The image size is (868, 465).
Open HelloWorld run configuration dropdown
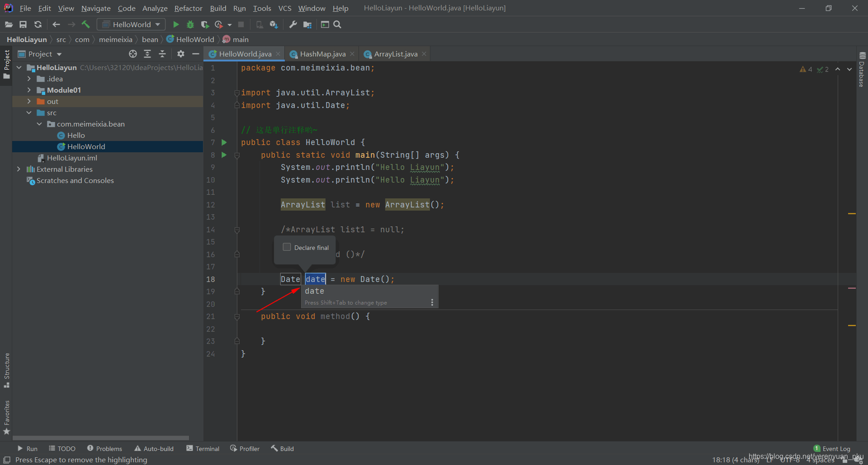(x=131, y=24)
